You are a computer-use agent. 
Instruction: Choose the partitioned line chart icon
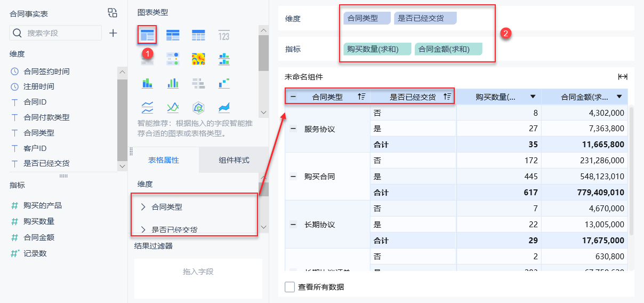point(147,107)
